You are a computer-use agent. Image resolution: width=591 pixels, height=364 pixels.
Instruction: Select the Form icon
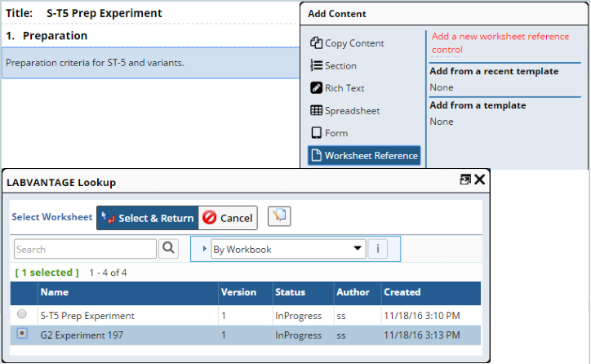(316, 133)
